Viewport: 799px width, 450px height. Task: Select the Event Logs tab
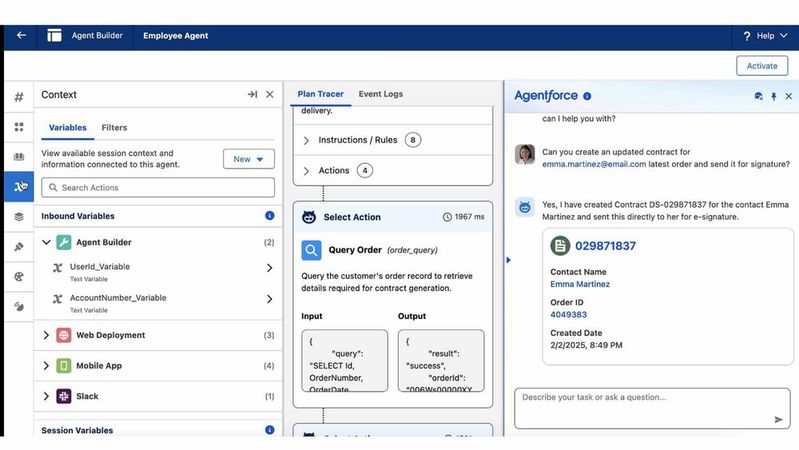point(381,94)
